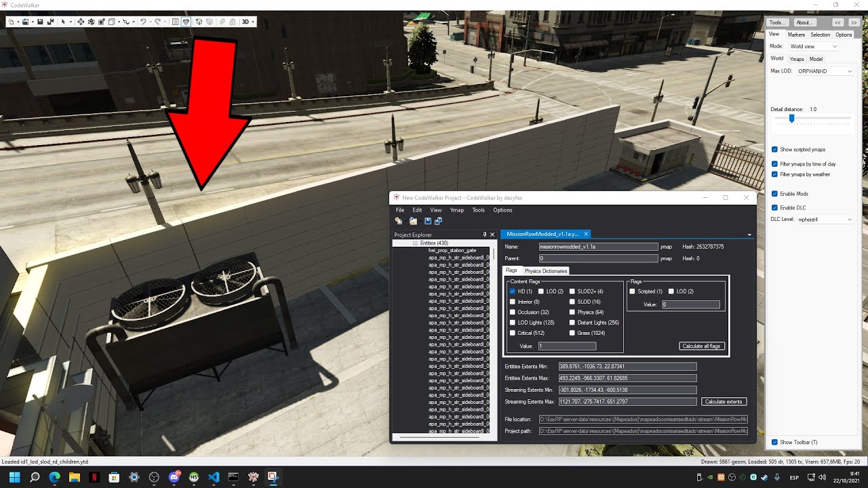Image resolution: width=868 pixels, height=488 pixels.
Task: Check the Occlusion (32) flag
Action: coord(513,312)
